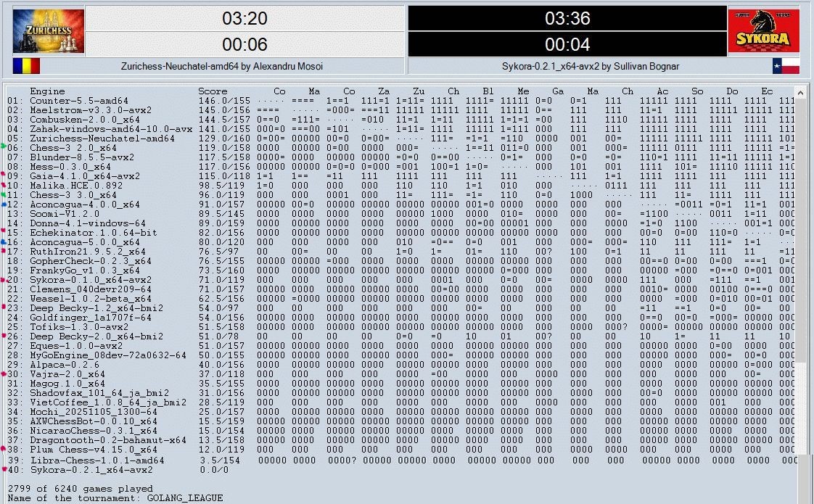
Task: Select the GopherCheck-0.2.3_x64 row
Action: [x=400, y=261]
